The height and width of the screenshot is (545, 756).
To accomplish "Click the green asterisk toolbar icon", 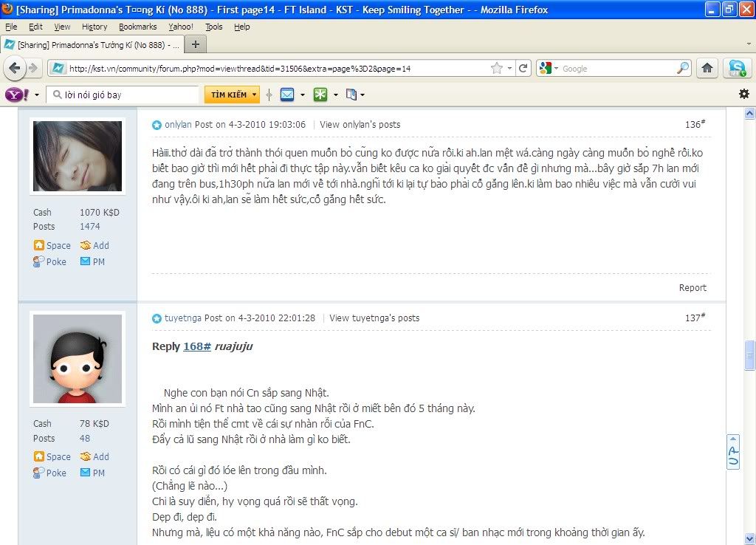I will point(320,95).
